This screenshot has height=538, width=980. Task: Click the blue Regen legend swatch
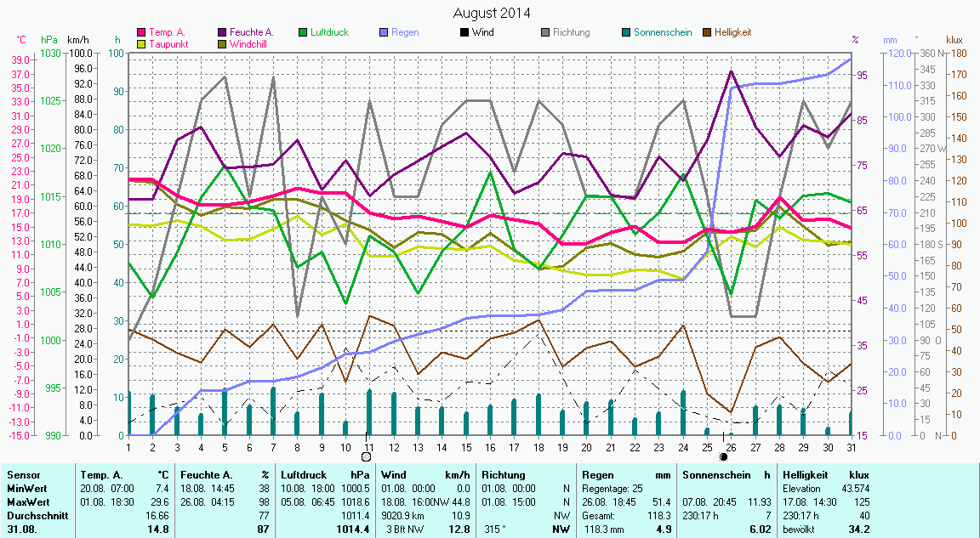tap(384, 32)
